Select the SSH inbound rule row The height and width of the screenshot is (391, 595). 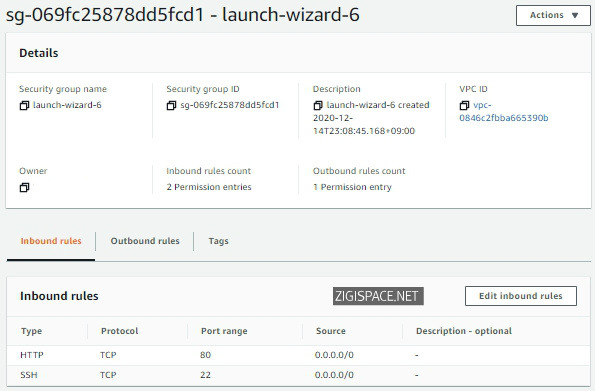point(298,375)
